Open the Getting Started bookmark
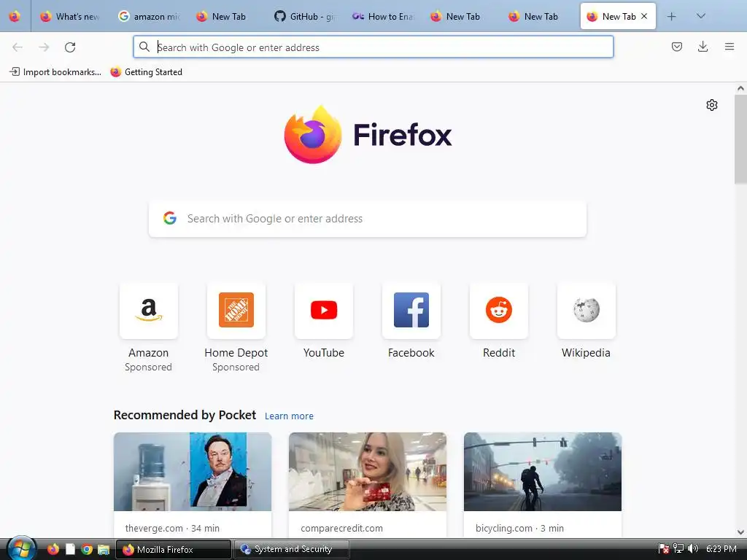 [x=146, y=72]
